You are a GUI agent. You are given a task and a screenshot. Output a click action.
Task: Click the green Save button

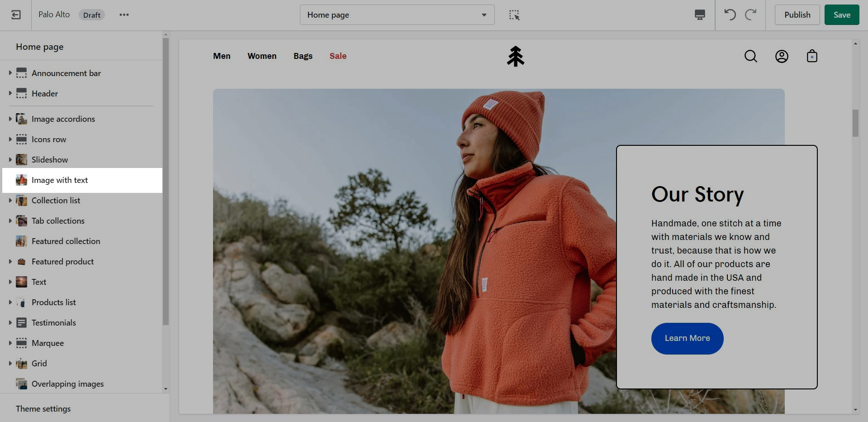[841, 15]
